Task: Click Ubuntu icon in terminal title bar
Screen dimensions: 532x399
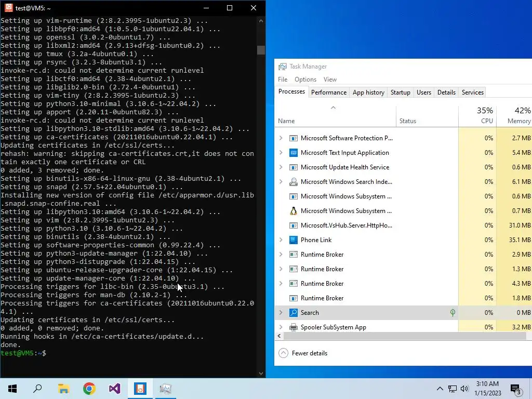Action: [x=8, y=7]
